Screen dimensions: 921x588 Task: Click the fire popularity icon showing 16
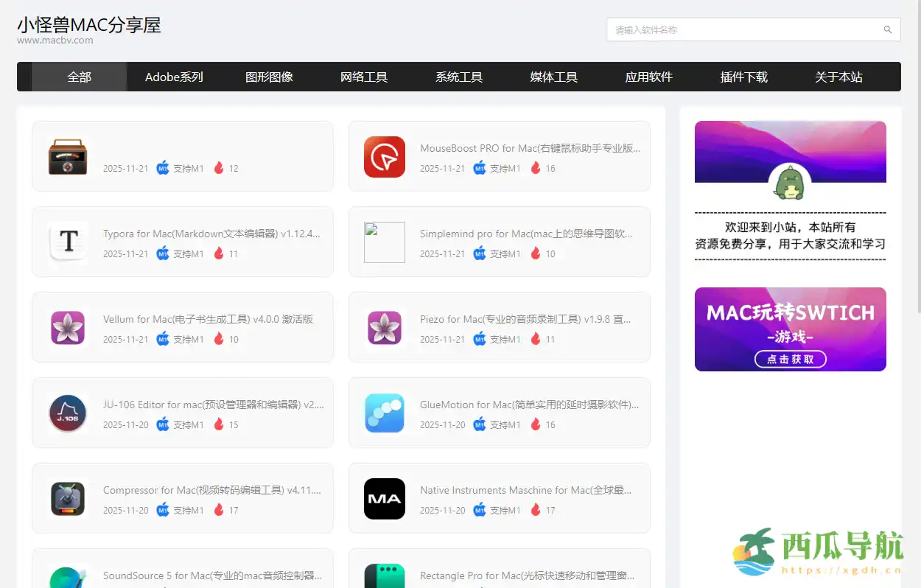536,168
